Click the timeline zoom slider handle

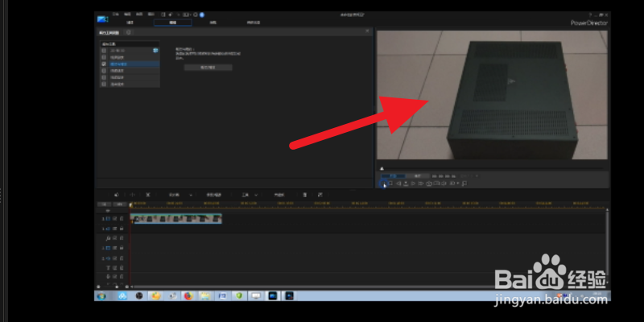tap(117, 287)
